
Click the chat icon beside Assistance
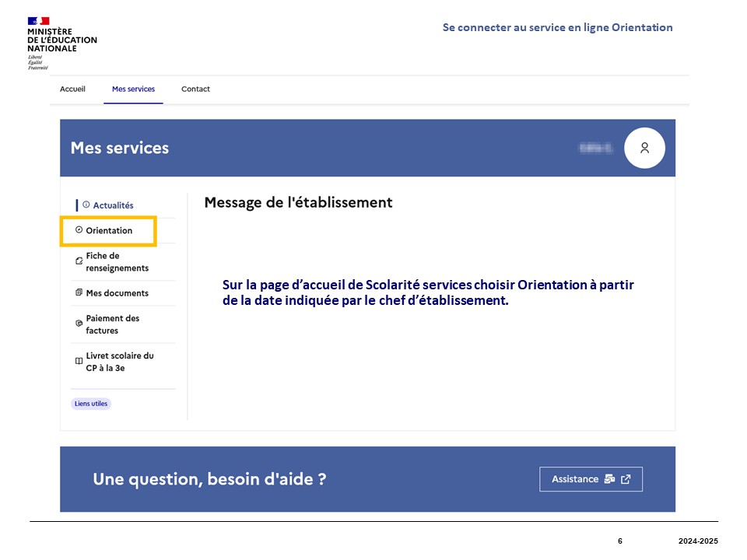pos(609,479)
